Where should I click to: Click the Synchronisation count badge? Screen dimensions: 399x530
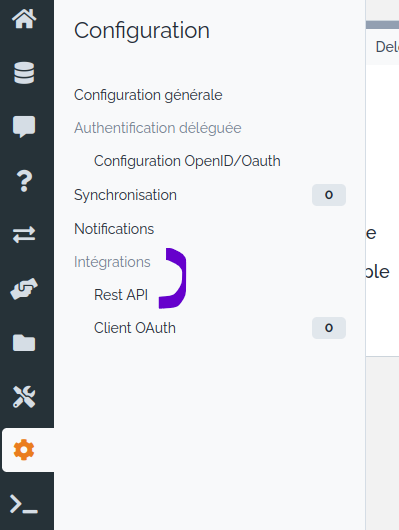(329, 195)
